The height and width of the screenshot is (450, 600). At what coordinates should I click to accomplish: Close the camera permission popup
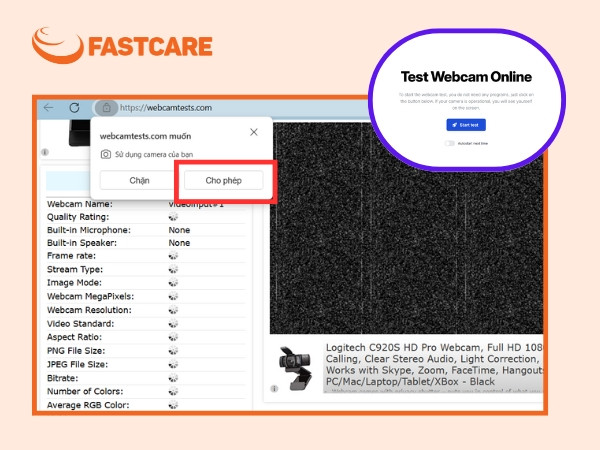coord(254,132)
